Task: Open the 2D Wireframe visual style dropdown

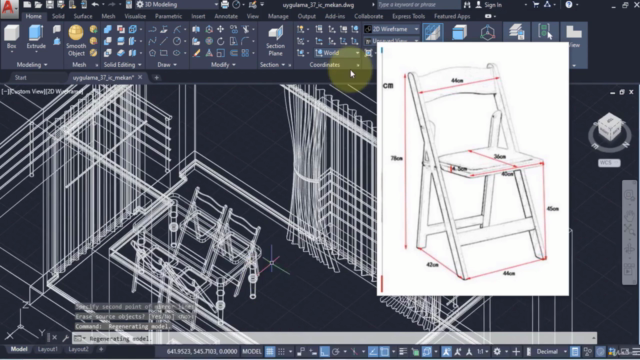Action: click(x=391, y=29)
